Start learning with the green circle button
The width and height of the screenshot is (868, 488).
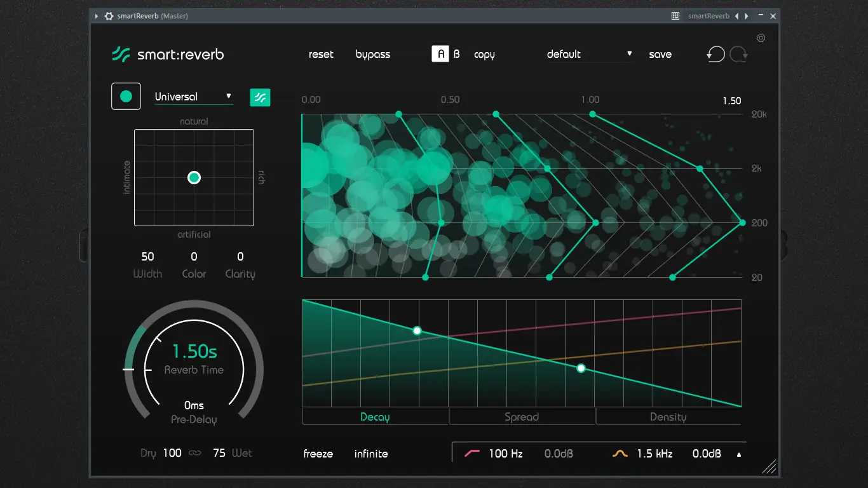click(x=126, y=96)
